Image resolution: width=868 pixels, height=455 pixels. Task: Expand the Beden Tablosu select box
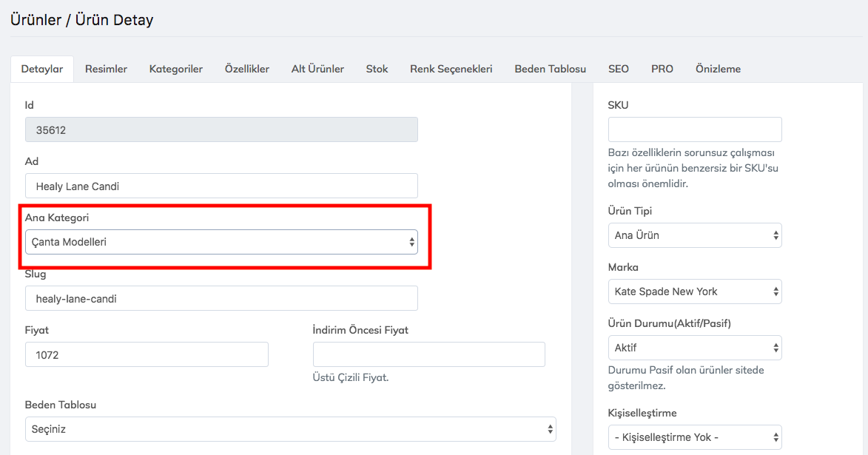(290, 429)
